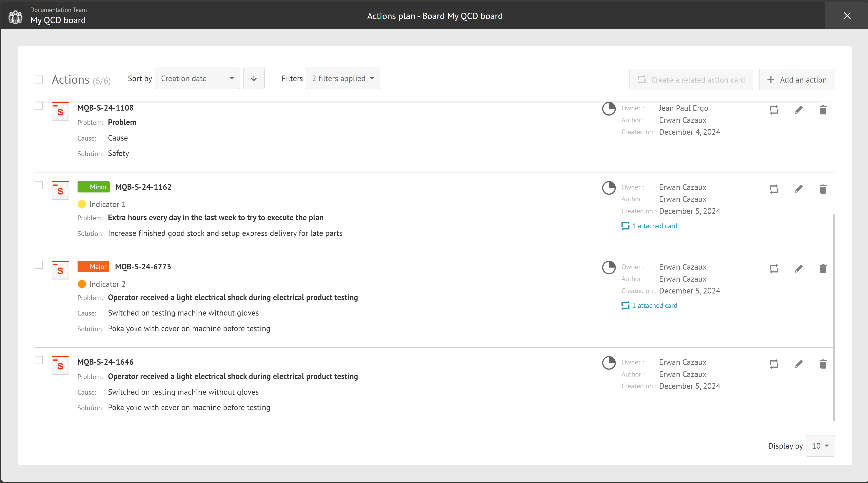The height and width of the screenshot is (483, 868).
Task: Open the Sort by Creation date dropdown
Action: pos(197,78)
